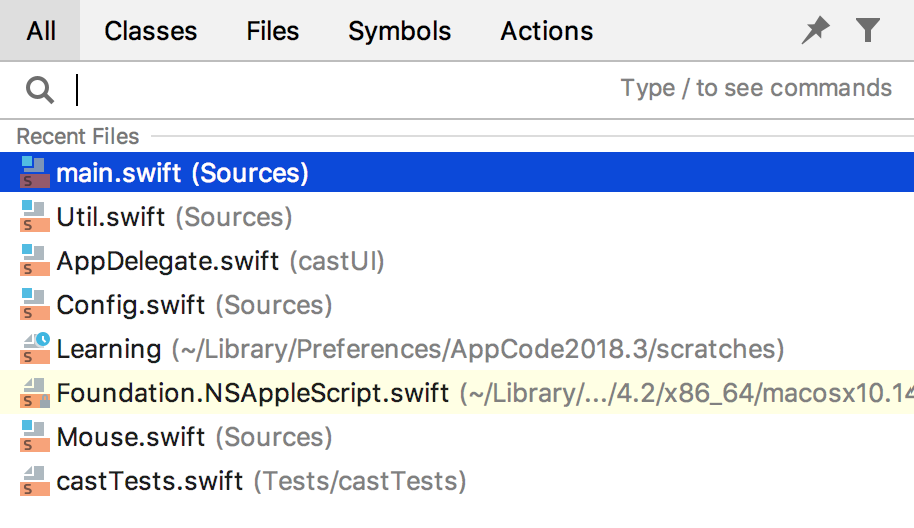
Task: Open the filter funnel icon
Action: pos(867,30)
